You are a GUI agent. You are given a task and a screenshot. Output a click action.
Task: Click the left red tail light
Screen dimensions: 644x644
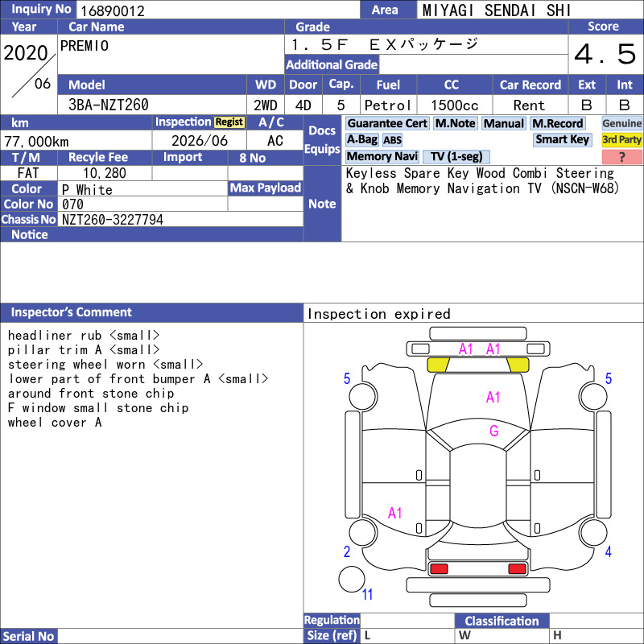click(x=439, y=569)
